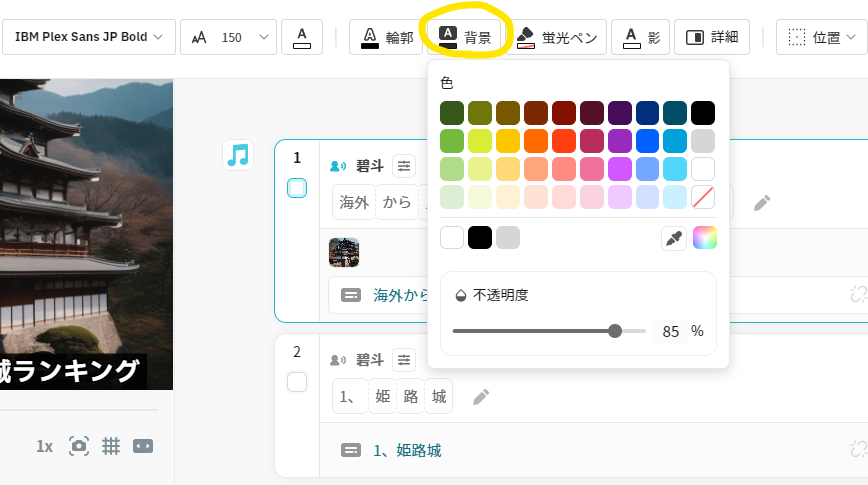Screen dimensions: 868x485
Task: Open voice settings sliders icon in scene 1
Action: pyautogui.click(x=403, y=166)
